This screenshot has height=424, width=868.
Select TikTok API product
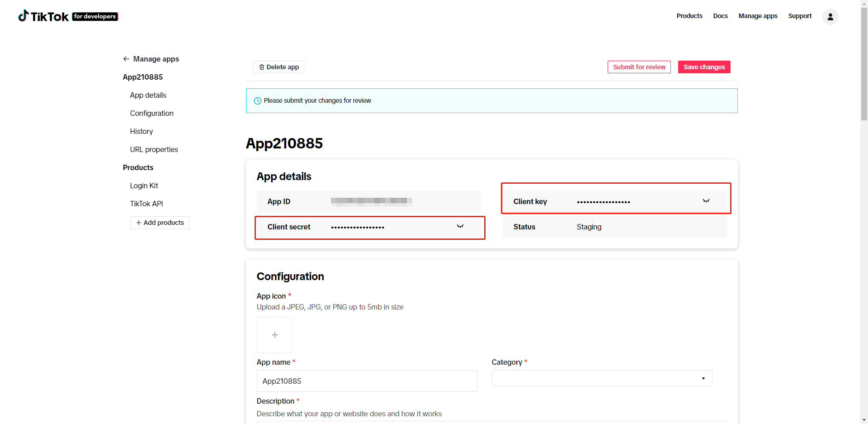tap(146, 204)
